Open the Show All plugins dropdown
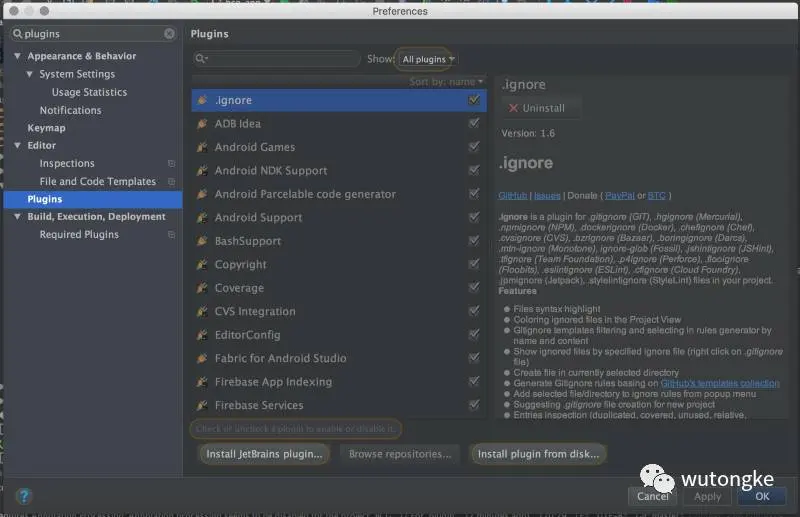Viewport: 800px width, 517px height. (428, 59)
